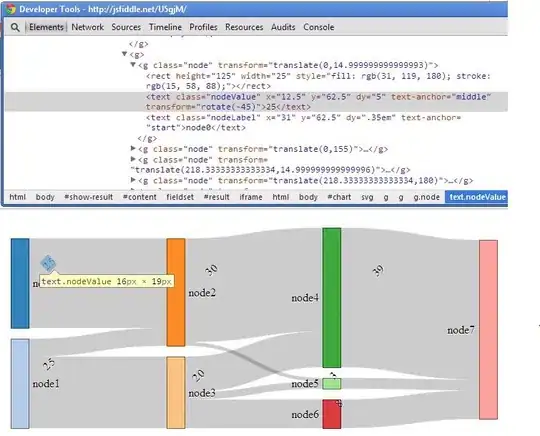The width and height of the screenshot is (540, 436).
Task: Click text.nodeValue in the breadcrumb
Action: point(477,197)
